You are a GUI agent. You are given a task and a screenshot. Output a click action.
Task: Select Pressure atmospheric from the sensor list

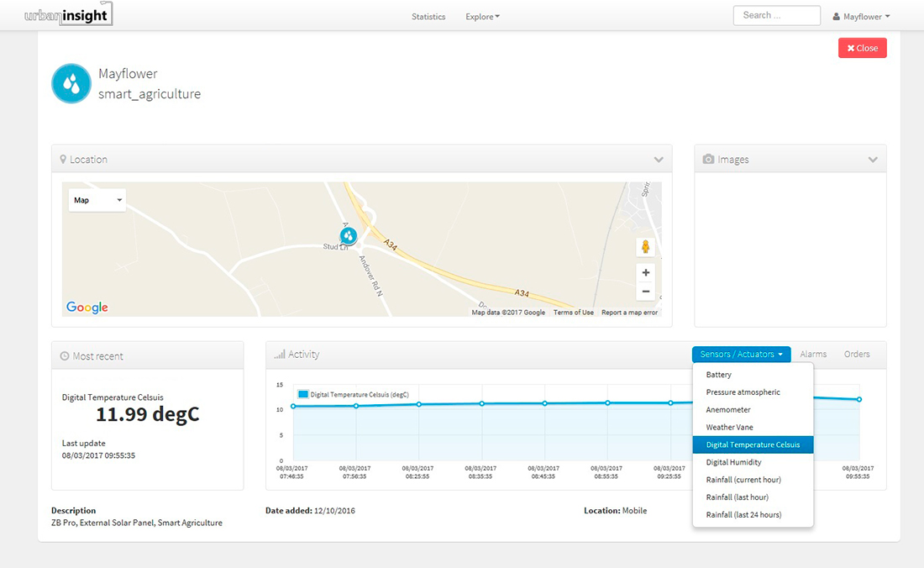tap(753, 392)
